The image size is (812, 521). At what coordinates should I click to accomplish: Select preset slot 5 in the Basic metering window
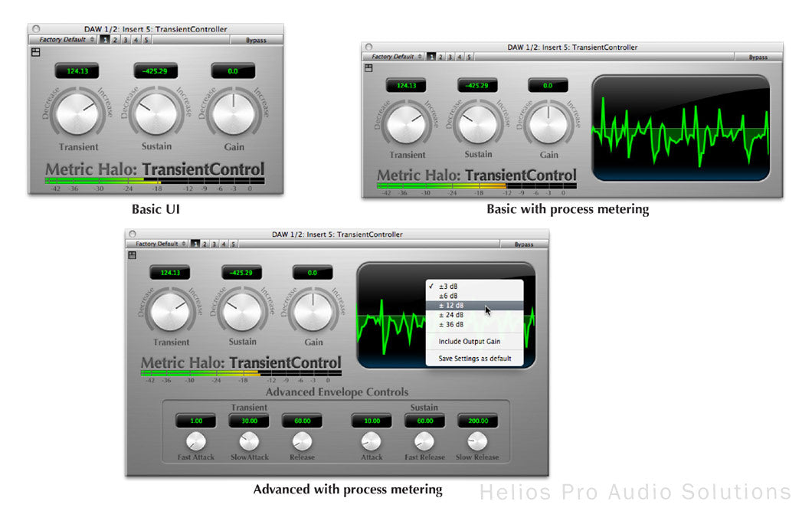tap(469, 57)
